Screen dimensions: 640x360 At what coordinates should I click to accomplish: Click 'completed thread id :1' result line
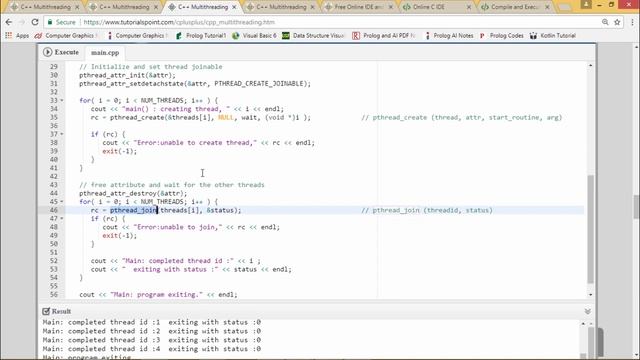click(x=151, y=322)
